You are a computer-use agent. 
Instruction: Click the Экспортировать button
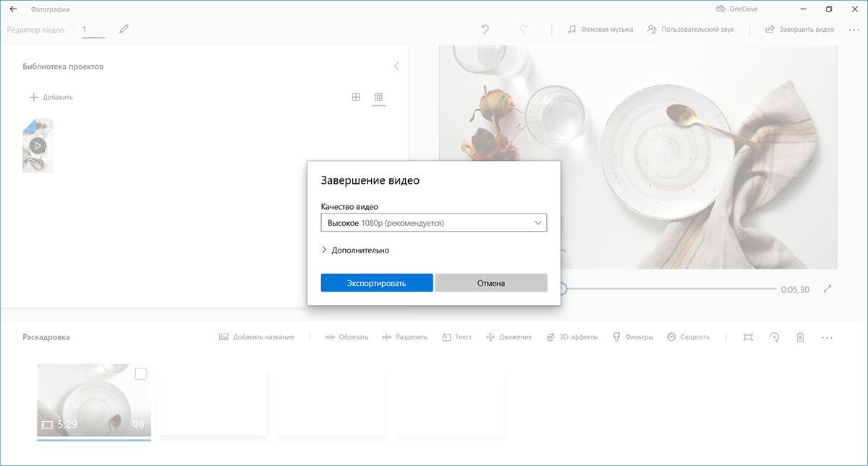click(x=377, y=283)
